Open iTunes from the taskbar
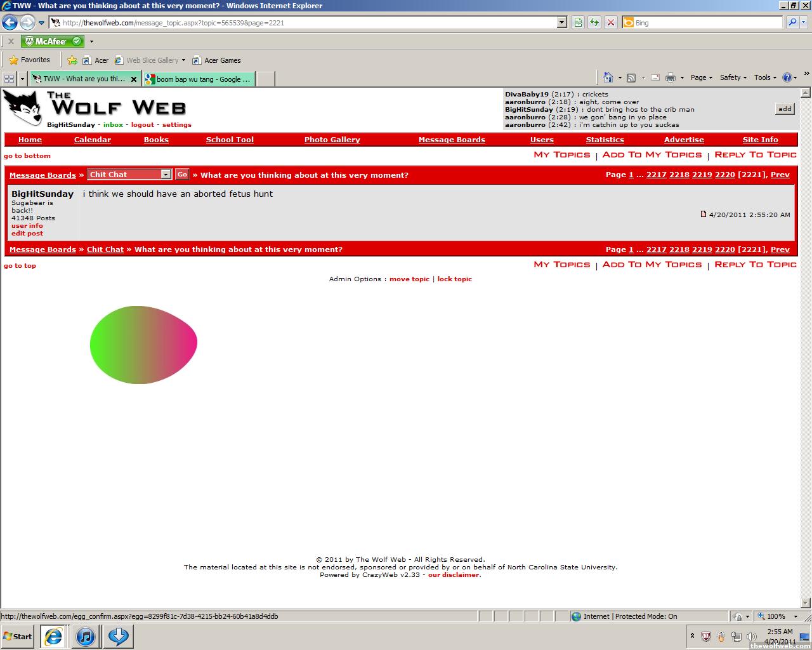The width and height of the screenshot is (812, 650). (86, 636)
